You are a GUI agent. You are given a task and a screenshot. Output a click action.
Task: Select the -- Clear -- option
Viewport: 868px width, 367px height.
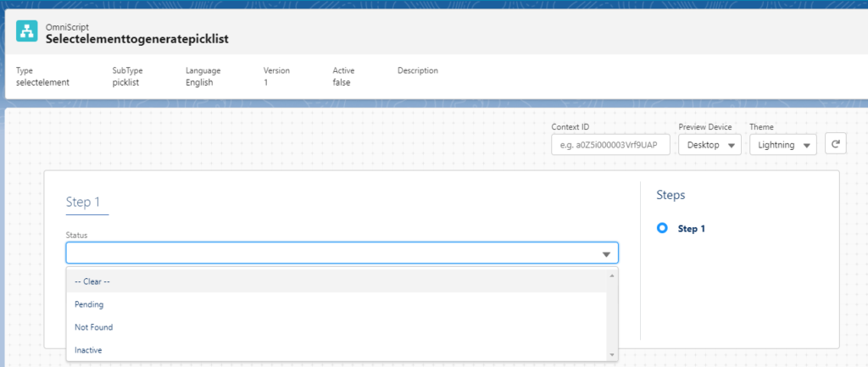point(336,281)
